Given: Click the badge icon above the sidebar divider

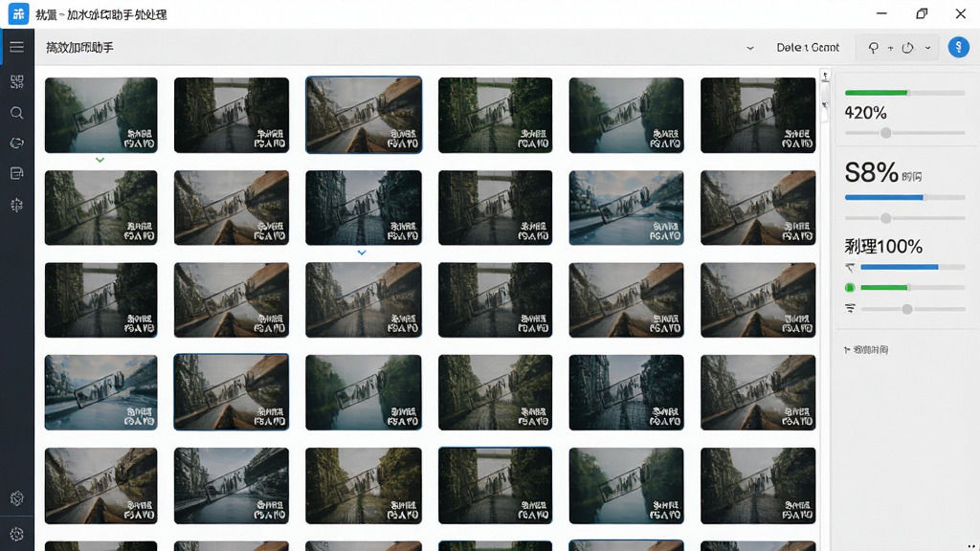Looking at the screenshot, I should [x=17, y=498].
